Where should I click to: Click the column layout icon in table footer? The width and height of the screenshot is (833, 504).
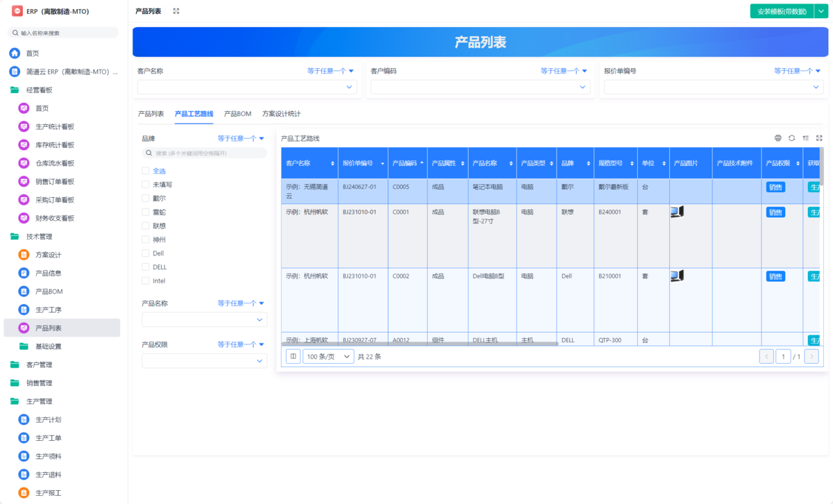point(294,356)
